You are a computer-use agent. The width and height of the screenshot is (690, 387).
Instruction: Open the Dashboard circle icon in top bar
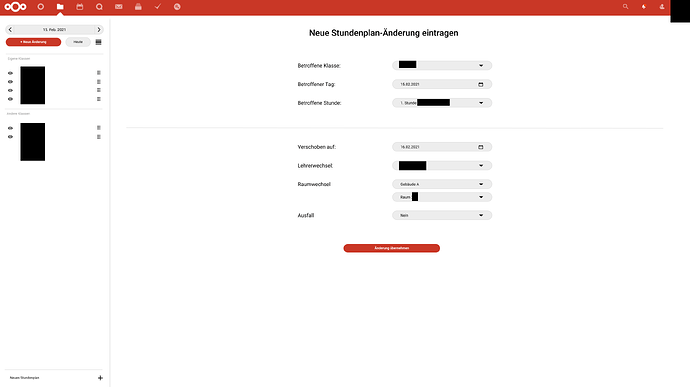click(x=40, y=7)
